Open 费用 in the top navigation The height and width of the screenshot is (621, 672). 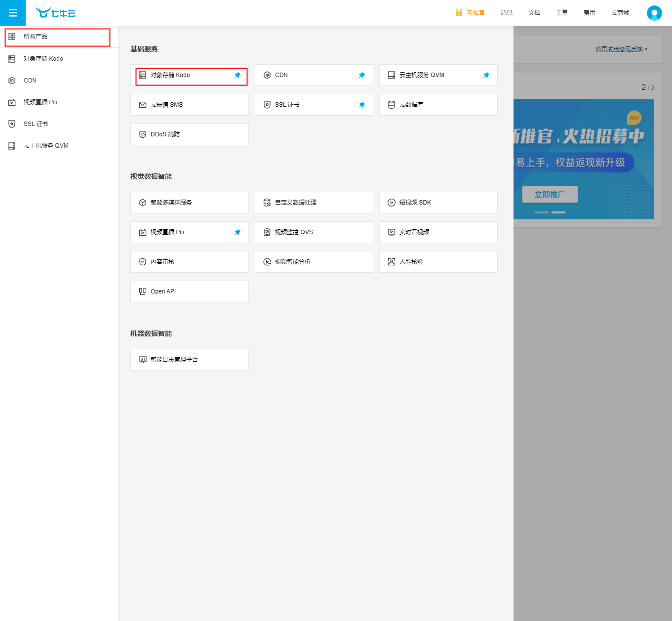(589, 13)
